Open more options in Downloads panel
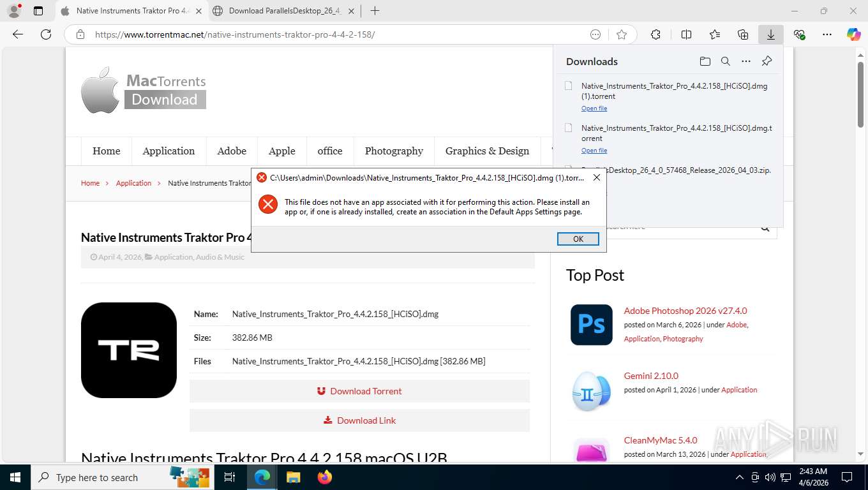868x490 pixels. point(746,61)
